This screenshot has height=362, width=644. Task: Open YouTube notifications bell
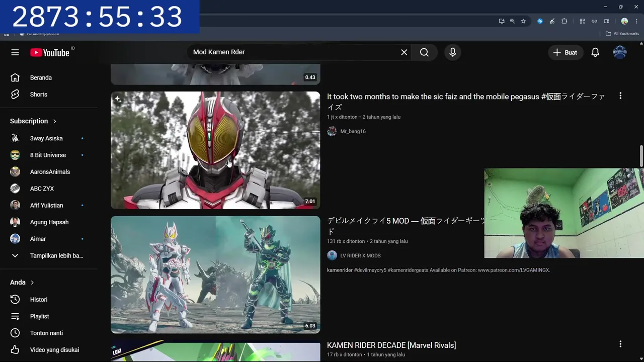(x=595, y=52)
